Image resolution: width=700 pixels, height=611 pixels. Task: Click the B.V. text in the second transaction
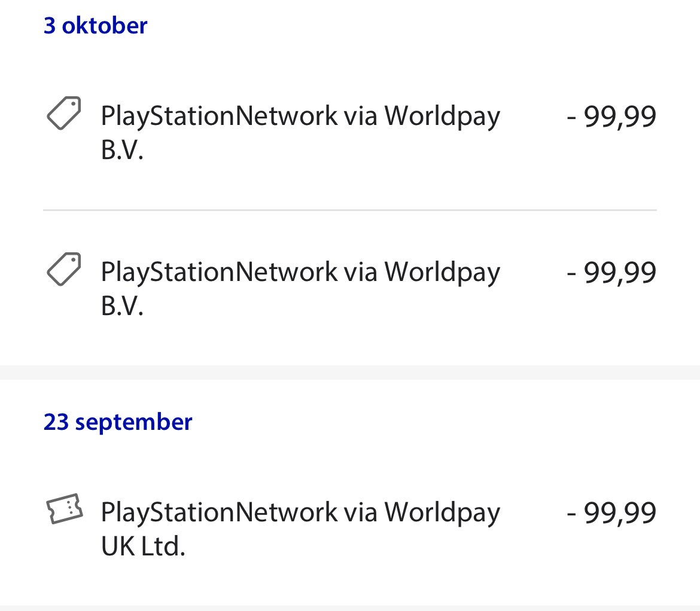coord(122,306)
